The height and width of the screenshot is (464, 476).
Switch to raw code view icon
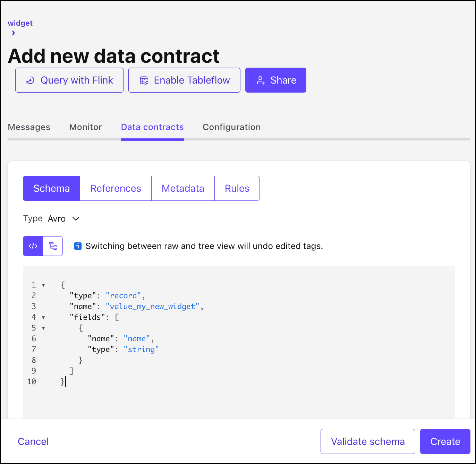tap(33, 246)
